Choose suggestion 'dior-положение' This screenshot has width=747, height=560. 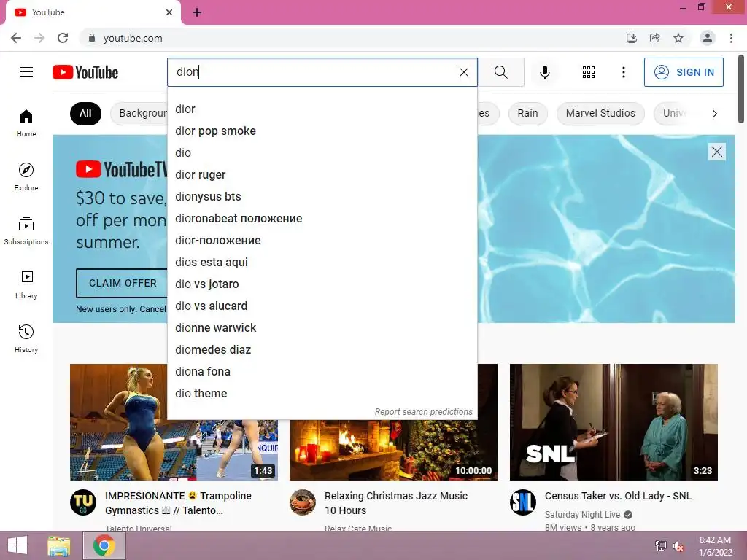click(x=322, y=241)
